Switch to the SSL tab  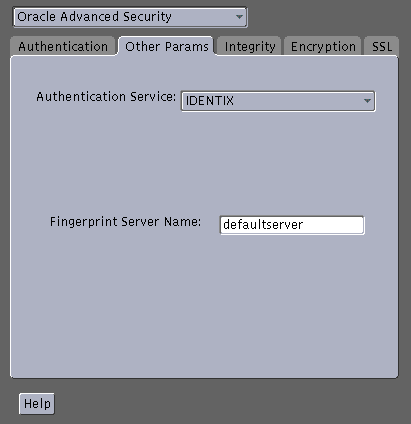pos(382,46)
